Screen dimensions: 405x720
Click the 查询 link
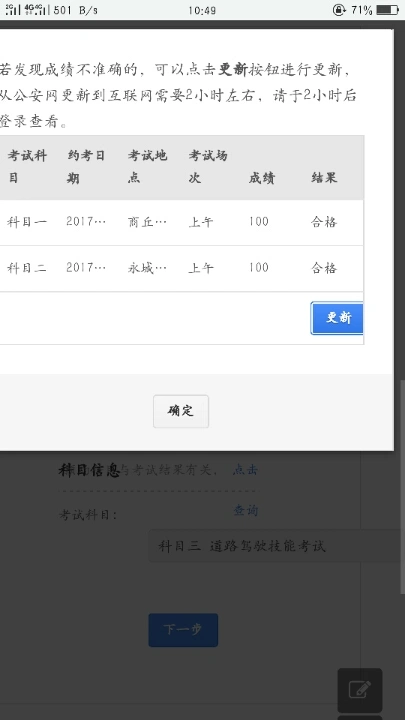(246, 510)
